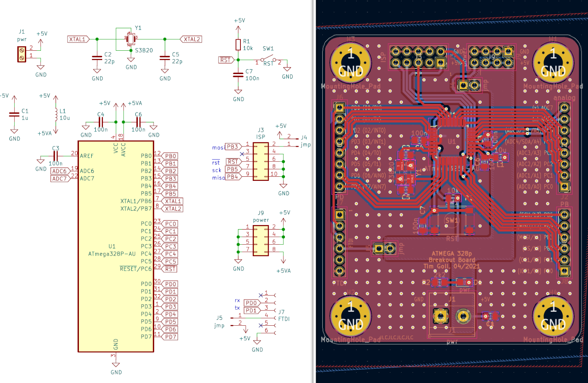This screenshot has width=588, height=383.
Task: Click the ADC7 net label
Action: click(60, 178)
